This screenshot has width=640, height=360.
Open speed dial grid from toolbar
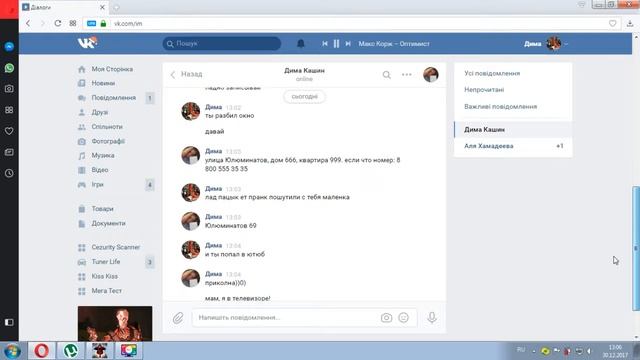[73, 23]
